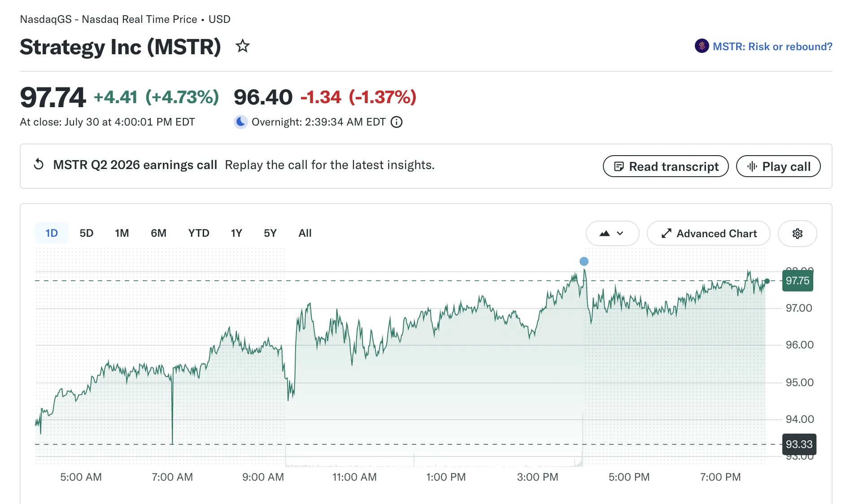Add MSTR to watchlist with star icon
This screenshot has height=504, width=846.
pos(243,46)
